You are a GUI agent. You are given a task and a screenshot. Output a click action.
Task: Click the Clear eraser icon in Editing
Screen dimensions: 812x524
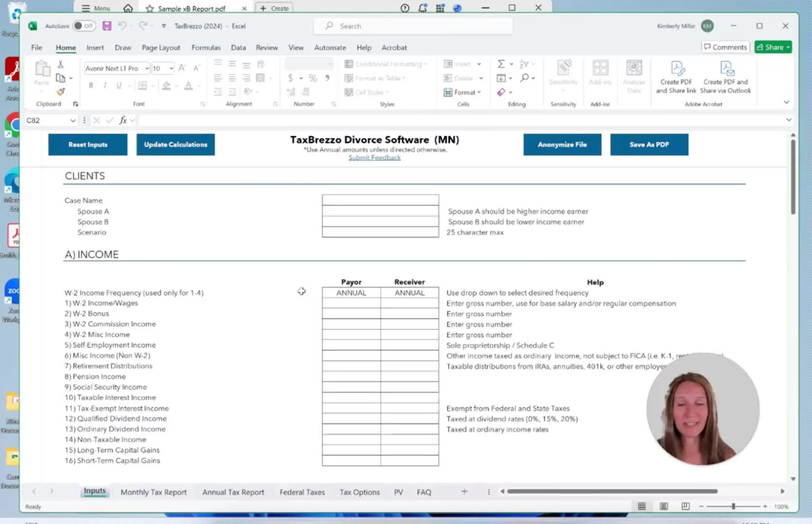pyautogui.click(x=501, y=92)
